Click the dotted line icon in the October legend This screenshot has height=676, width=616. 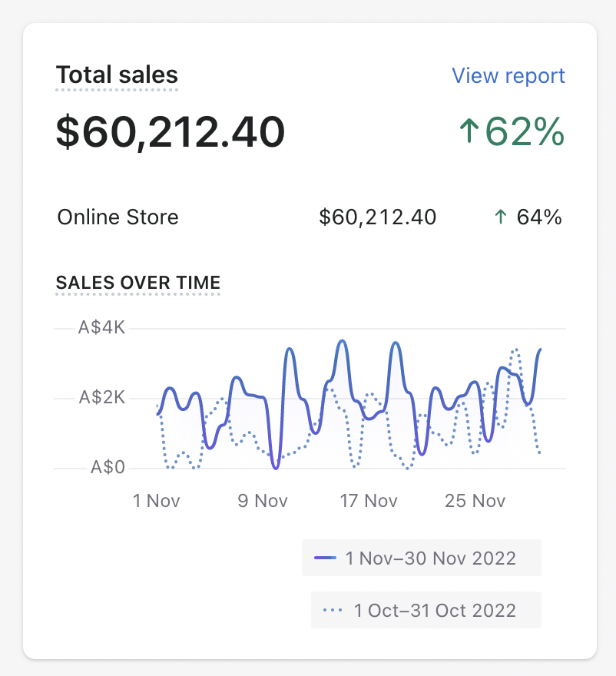(x=333, y=611)
